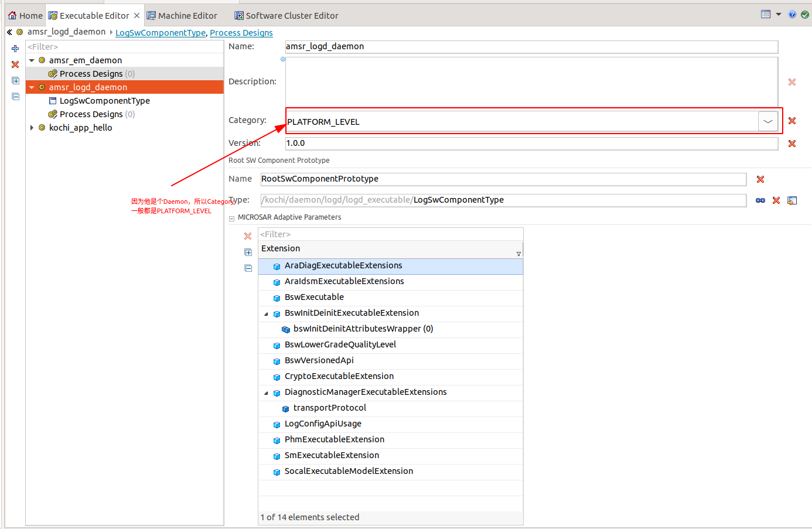Focus the Extension list Filter box

click(390, 234)
